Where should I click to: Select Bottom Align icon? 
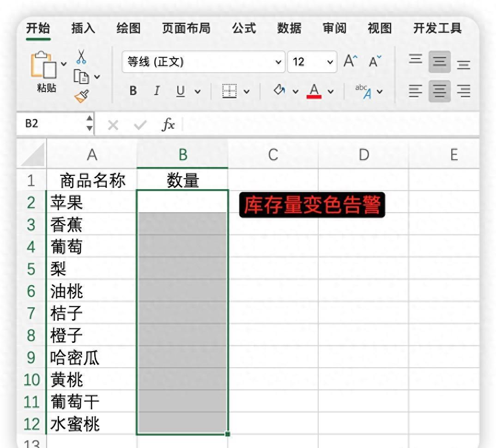(x=464, y=65)
